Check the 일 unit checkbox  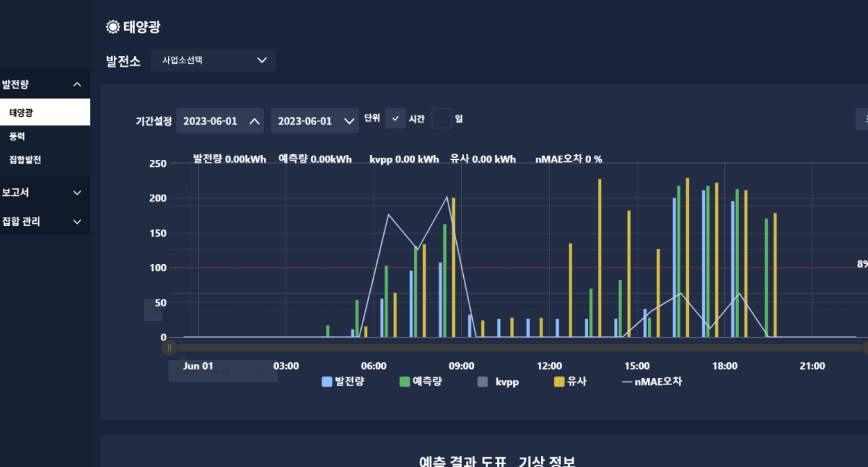(x=442, y=119)
